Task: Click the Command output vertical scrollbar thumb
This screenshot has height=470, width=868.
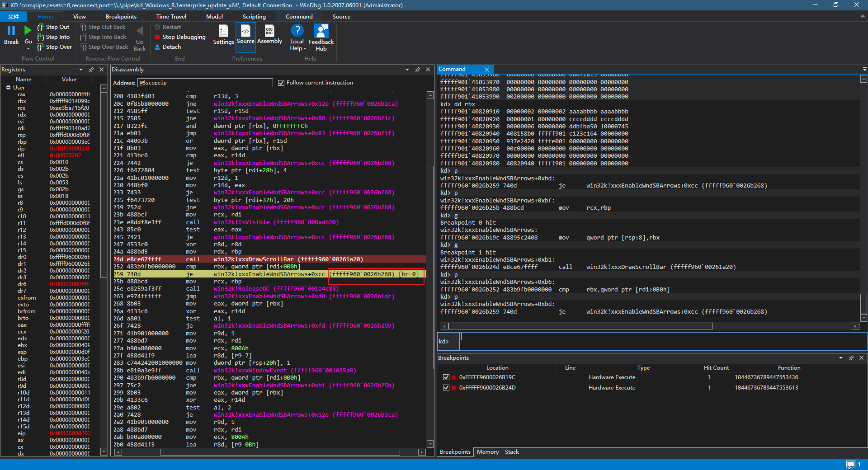Action: coord(863,304)
